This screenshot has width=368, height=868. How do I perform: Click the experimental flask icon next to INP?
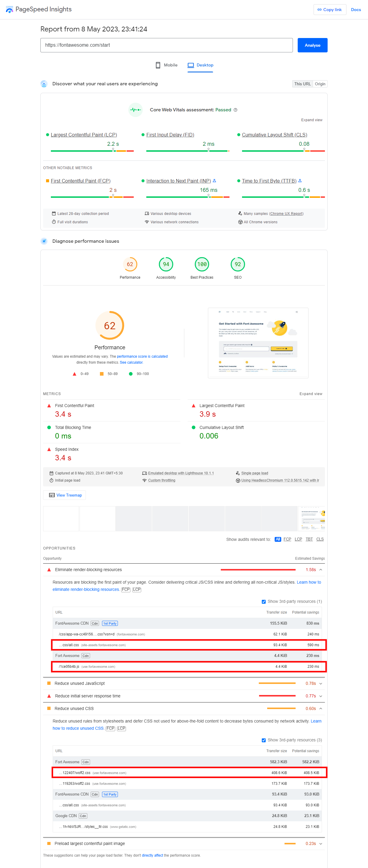tap(215, 181)
